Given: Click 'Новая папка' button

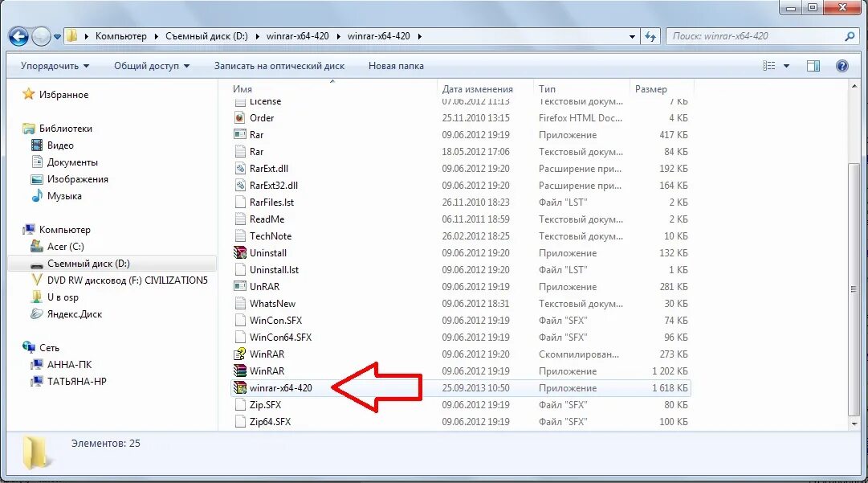Looking at the screenshot, I should click(396, 66).
